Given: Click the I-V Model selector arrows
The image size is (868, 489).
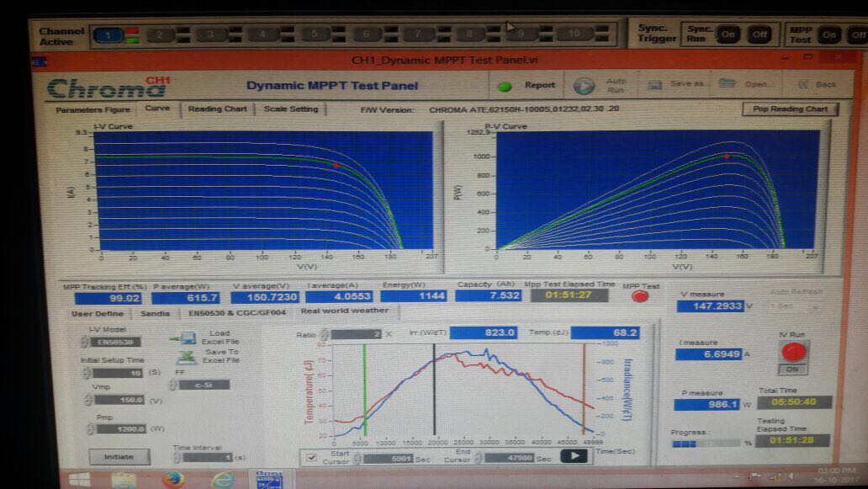Looking at the screenshot, I should coord(85,342).
